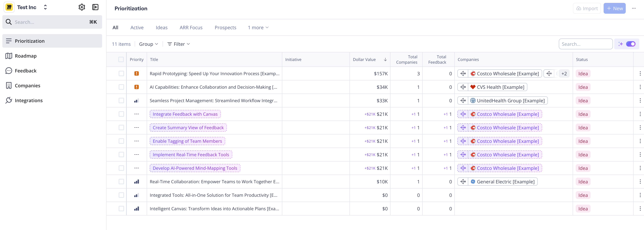Viewport: 644px width, 230px height.
Task: Switch to the ARR Focus tab
Action: tap(191, 28)
